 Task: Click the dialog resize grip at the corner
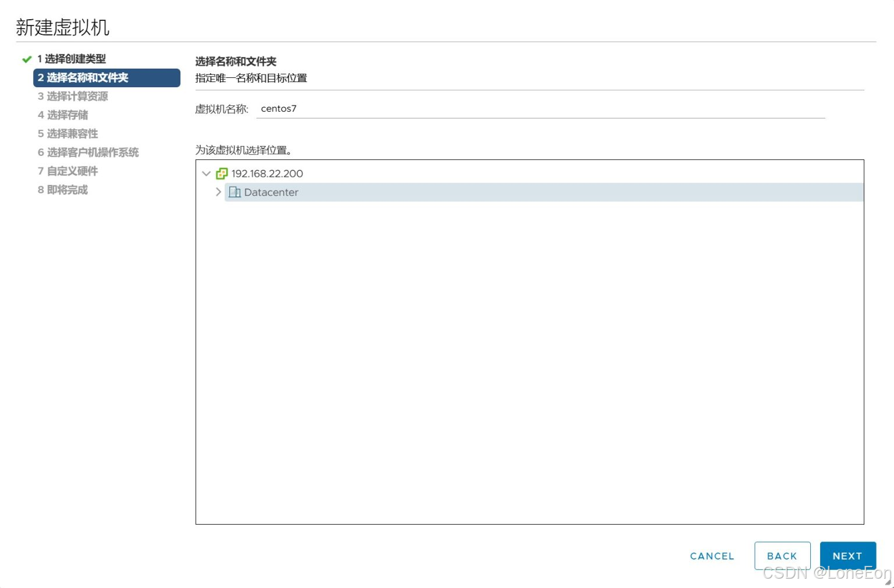[888, 582]
